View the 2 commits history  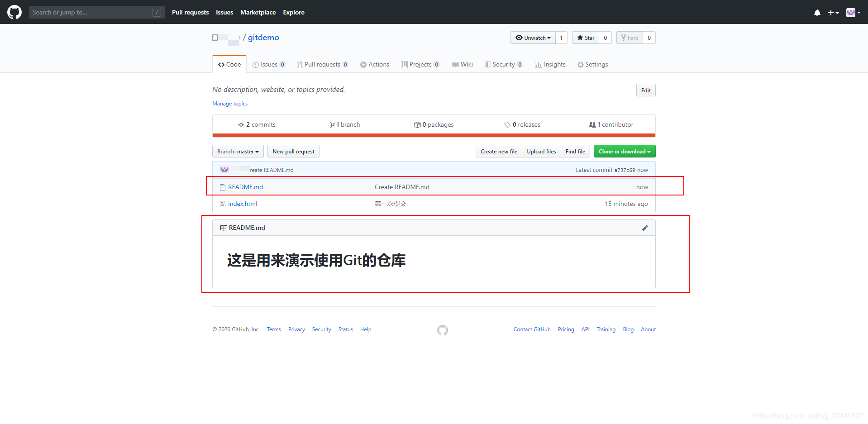pos(257,124)
